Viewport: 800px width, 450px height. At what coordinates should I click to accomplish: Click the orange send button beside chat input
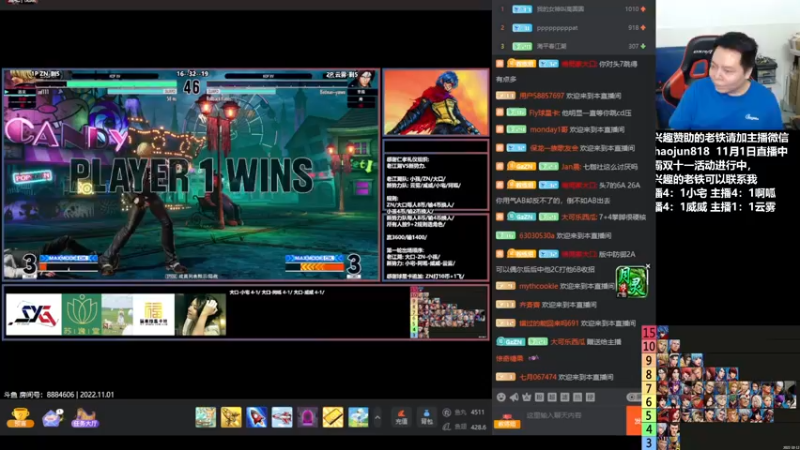pos(634,421)
